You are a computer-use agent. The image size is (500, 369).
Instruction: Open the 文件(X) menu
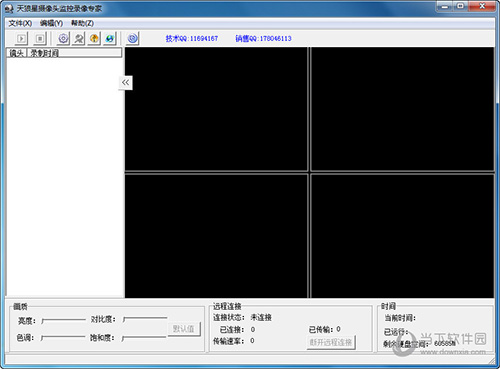20,23
